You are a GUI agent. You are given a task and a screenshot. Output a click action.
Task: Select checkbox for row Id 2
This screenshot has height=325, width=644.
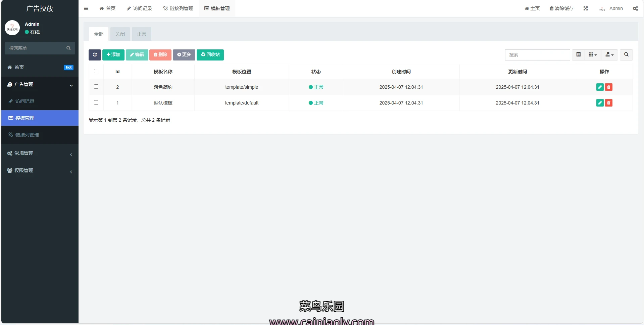96,87
